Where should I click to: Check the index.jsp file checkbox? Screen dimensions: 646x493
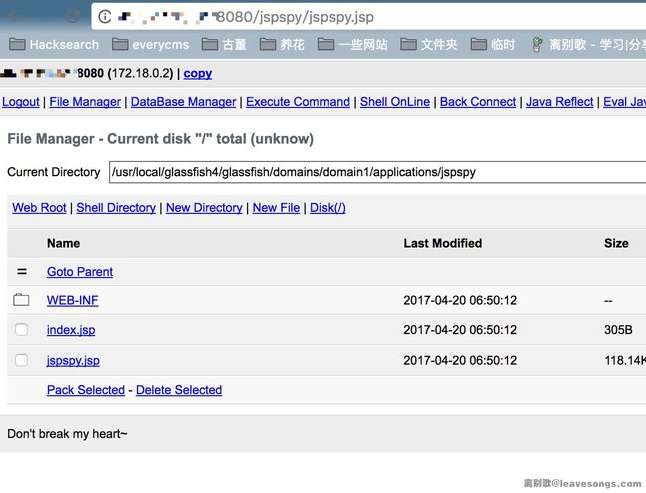pos(21,330)
